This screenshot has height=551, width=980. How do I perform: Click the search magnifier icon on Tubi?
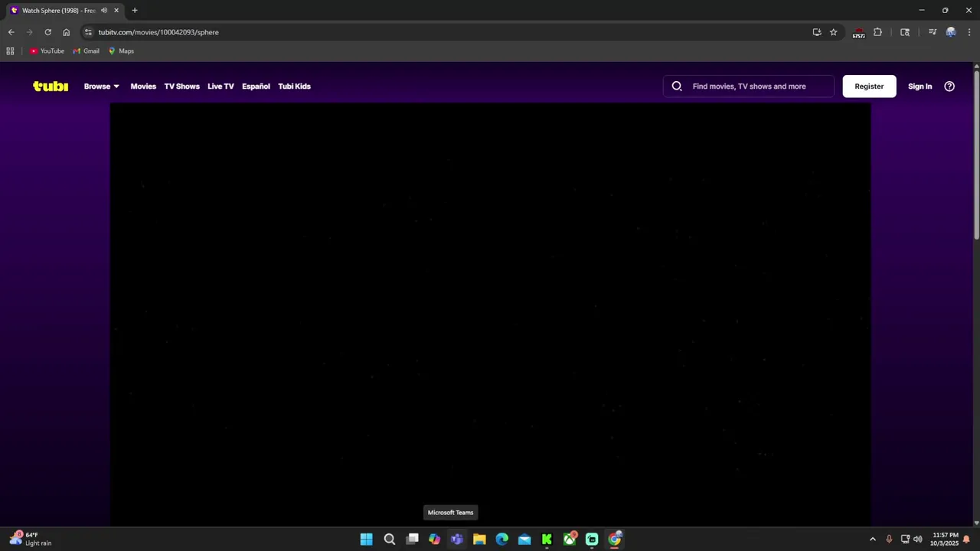(x=677, y=86)
